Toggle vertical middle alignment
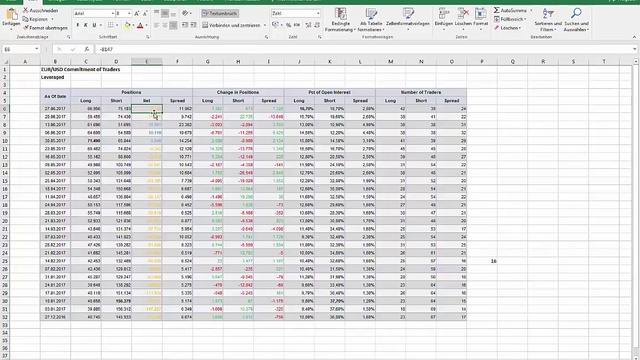 (165, 13)
